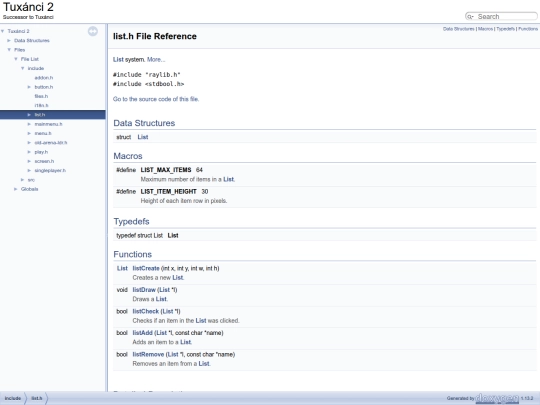The height and width of the screenshot is (405, 540).
Task: Click the Typedefs section heading
Action: tap(131, 221)
